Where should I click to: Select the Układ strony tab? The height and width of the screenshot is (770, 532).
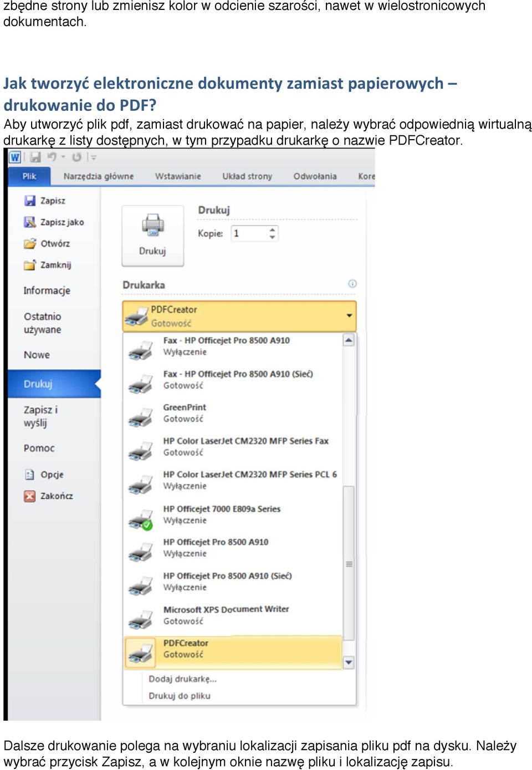(x=247, y=176)
